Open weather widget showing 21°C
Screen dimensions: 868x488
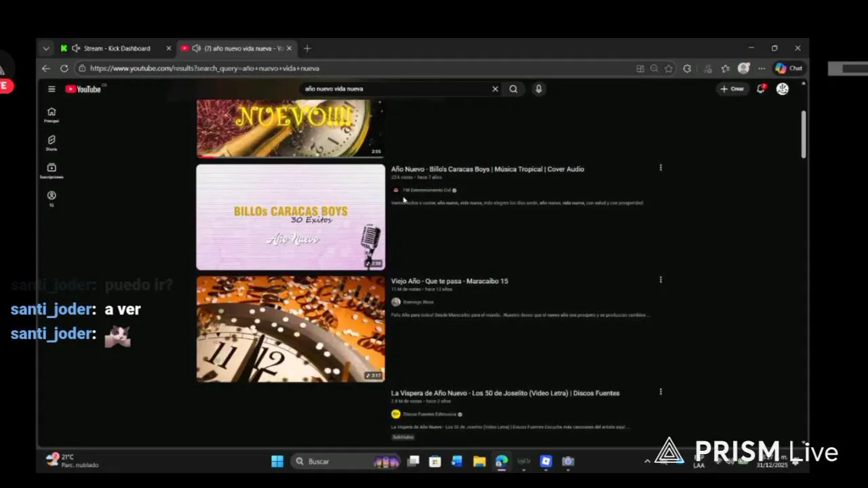pos(72,461)
